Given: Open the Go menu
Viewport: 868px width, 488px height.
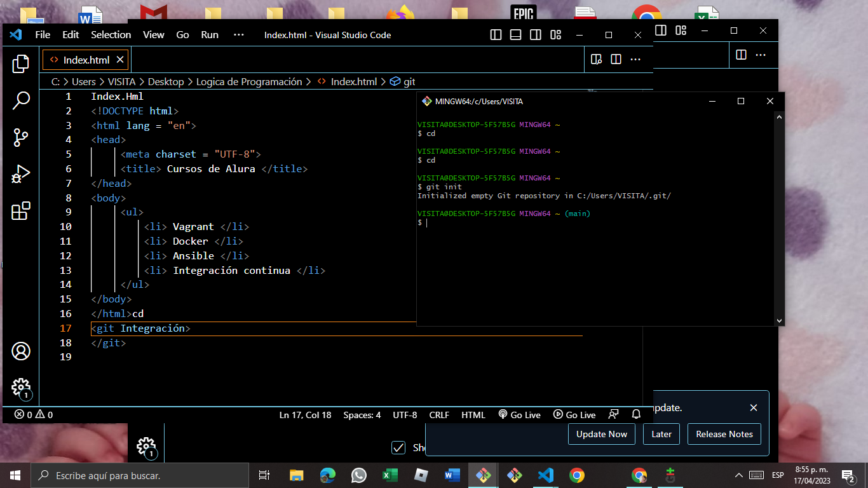Looking at the screenshot, I should pyautogui.click(x=182, y=35).
